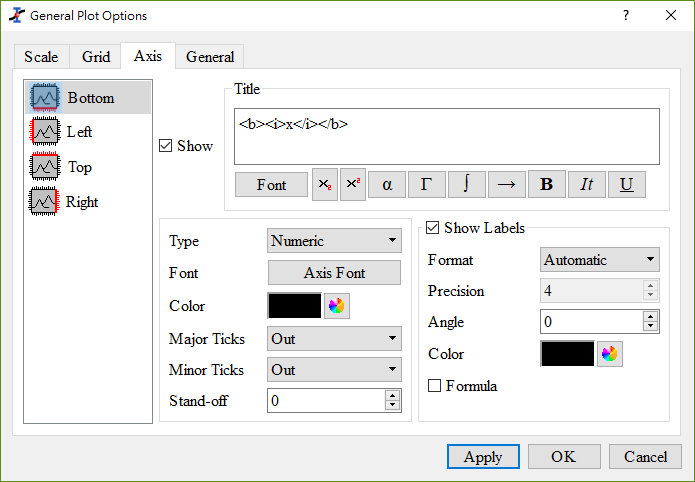
Task: Insert superscript in the title
Action: [x=353, y=184]
